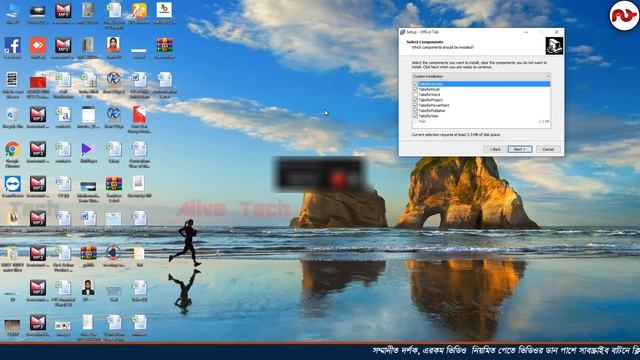
Task: Select the man in suit photo file
Action: [88, 289]
